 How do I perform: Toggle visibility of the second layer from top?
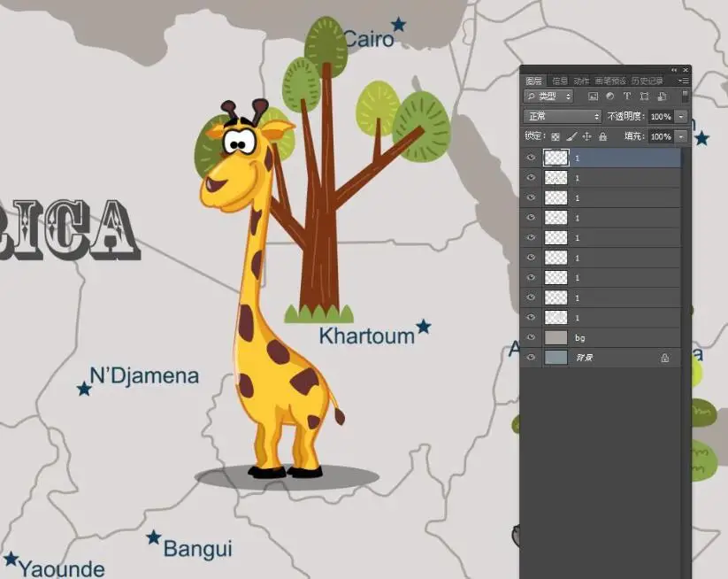pyautogui.click(x=531, y=178)
